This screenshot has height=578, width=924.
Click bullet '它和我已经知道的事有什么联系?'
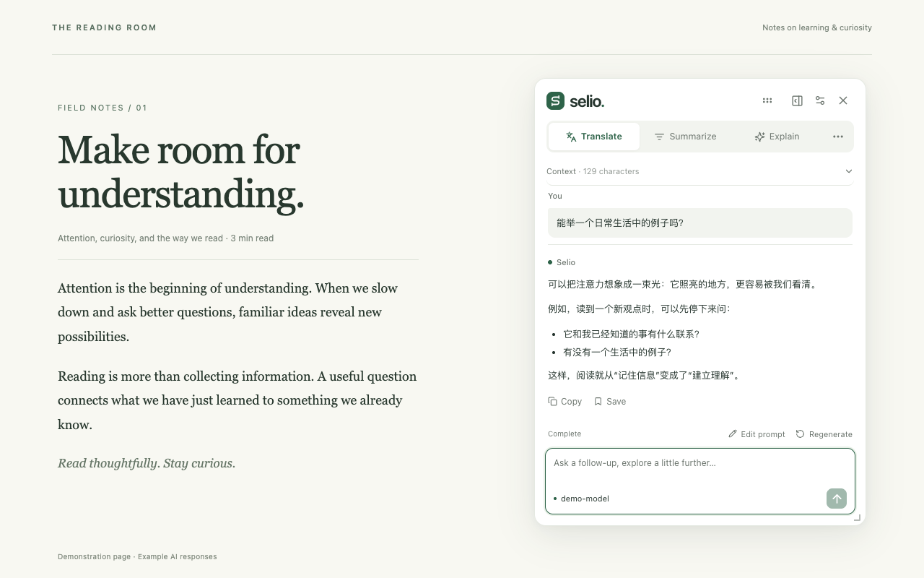pyautogui.click(x=632, y=334)
